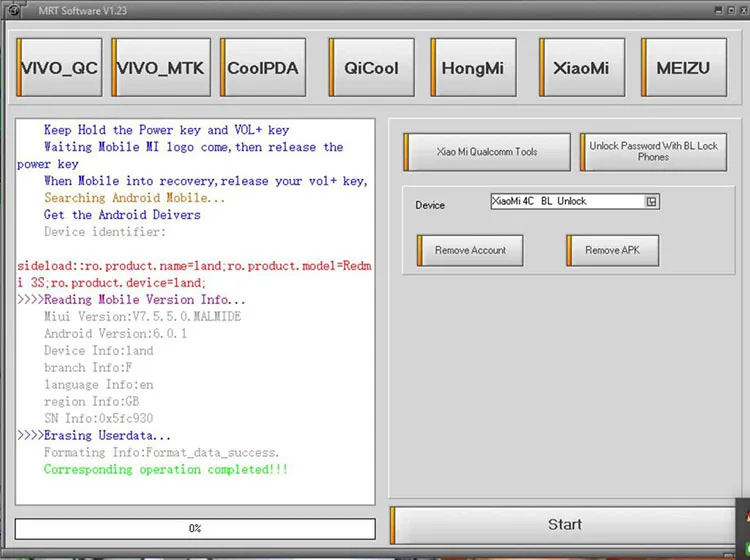The height and width of the screenshot is (560, 750).
Task: Click 'Keep Hold the Power key' instruction line
Action: coord(166,130)
